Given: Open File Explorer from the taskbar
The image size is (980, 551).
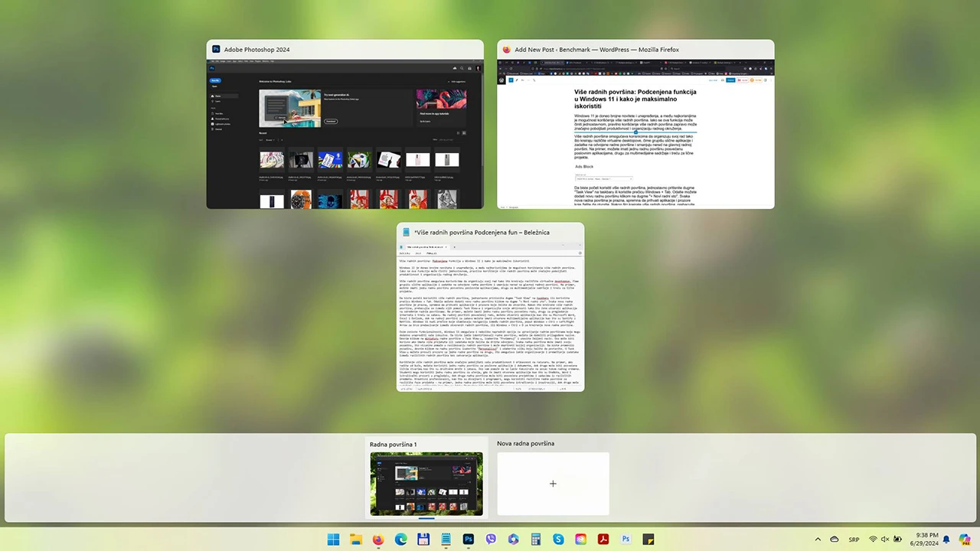Looking at the screenshot, I should (355, 540).
